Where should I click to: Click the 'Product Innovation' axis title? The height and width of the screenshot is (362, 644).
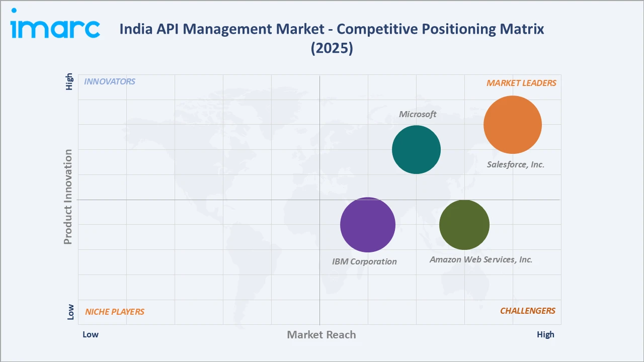click(68, 197)
